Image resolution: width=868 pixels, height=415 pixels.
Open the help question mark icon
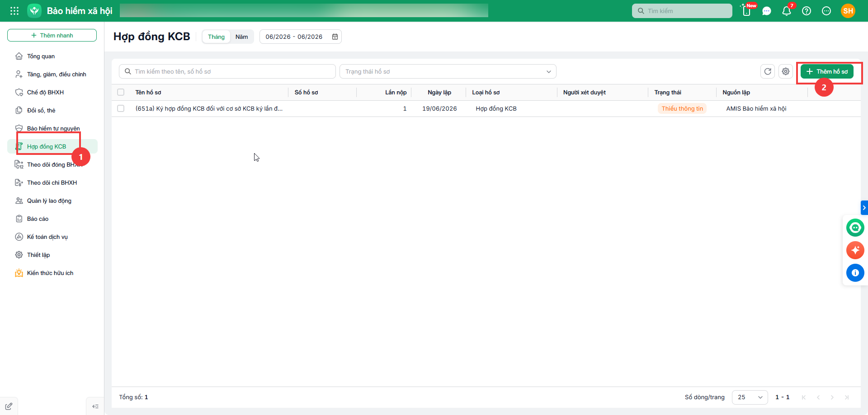pos(807,11)
